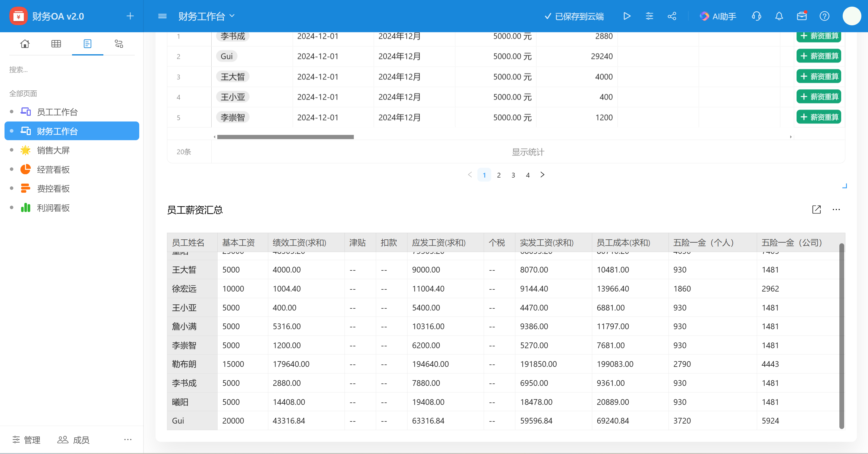
Task: Click 显示统计 in table footer
Action: point(528,152)
